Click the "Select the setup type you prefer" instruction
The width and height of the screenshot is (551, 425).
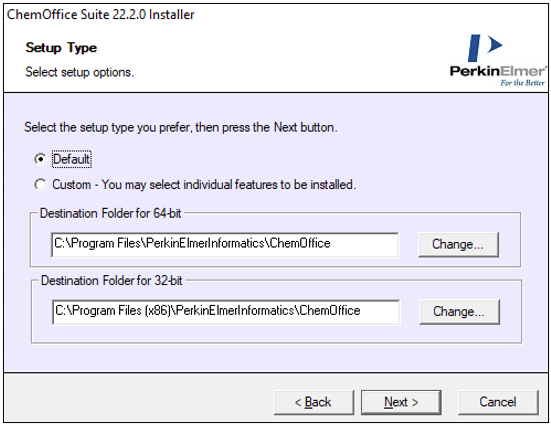(x=181, y=127)
